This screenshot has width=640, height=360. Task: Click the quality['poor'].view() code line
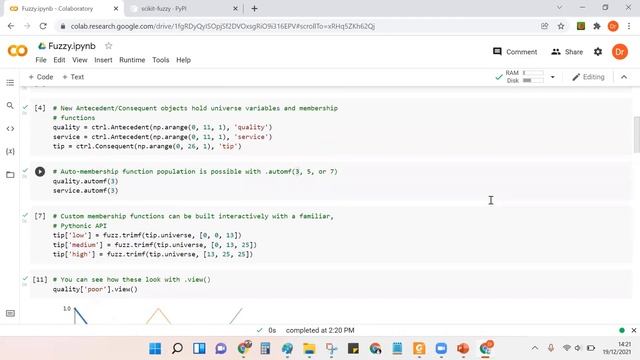(95, 289)
